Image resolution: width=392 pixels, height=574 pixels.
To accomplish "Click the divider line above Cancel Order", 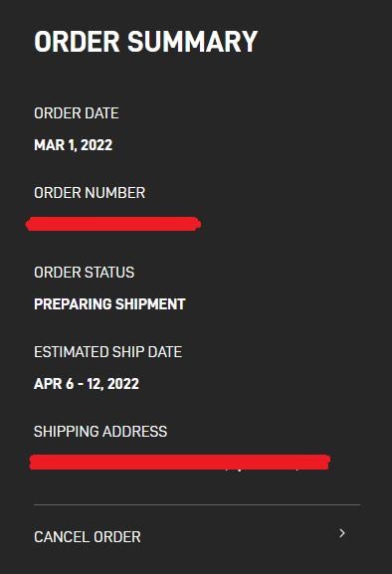I will 197,504.
